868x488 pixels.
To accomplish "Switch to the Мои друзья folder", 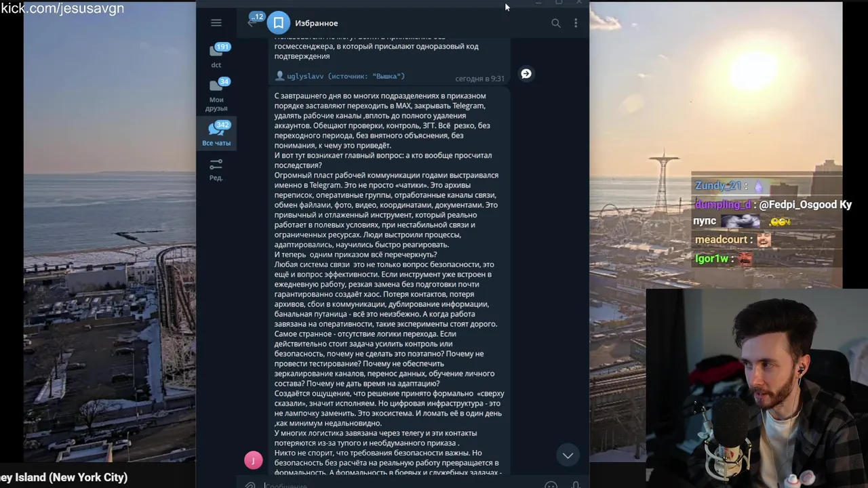I will pos(216,94).
